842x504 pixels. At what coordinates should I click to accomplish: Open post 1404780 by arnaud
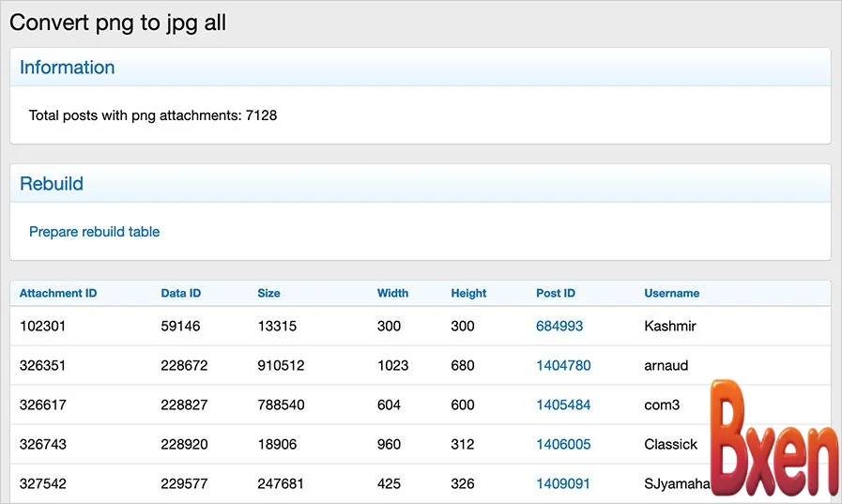click(563, 366)
